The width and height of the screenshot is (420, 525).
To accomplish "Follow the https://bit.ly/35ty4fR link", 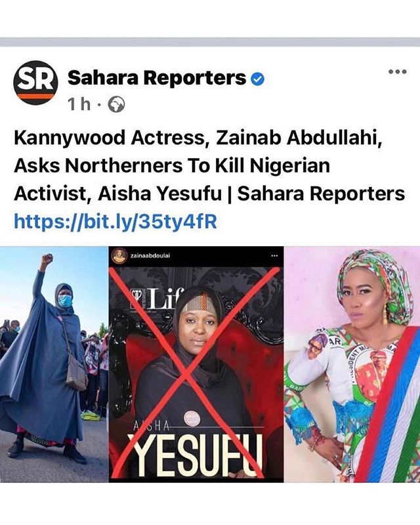I will pos(115,221).
